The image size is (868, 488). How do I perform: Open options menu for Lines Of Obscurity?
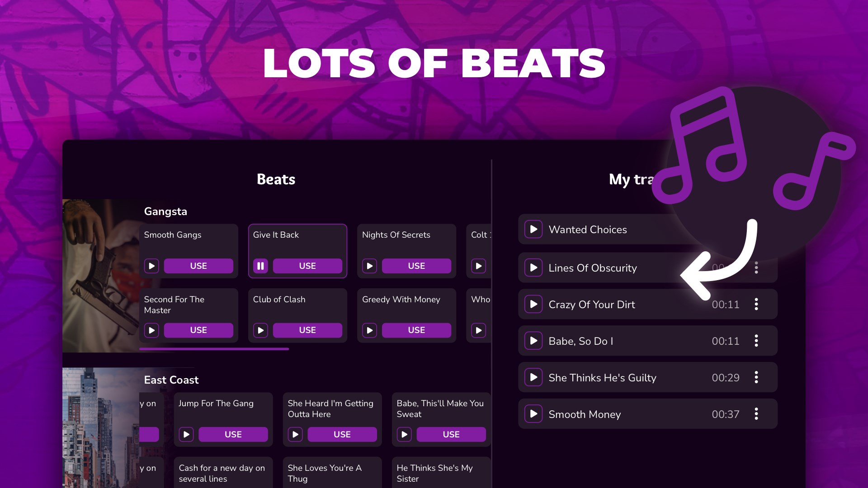756,268
